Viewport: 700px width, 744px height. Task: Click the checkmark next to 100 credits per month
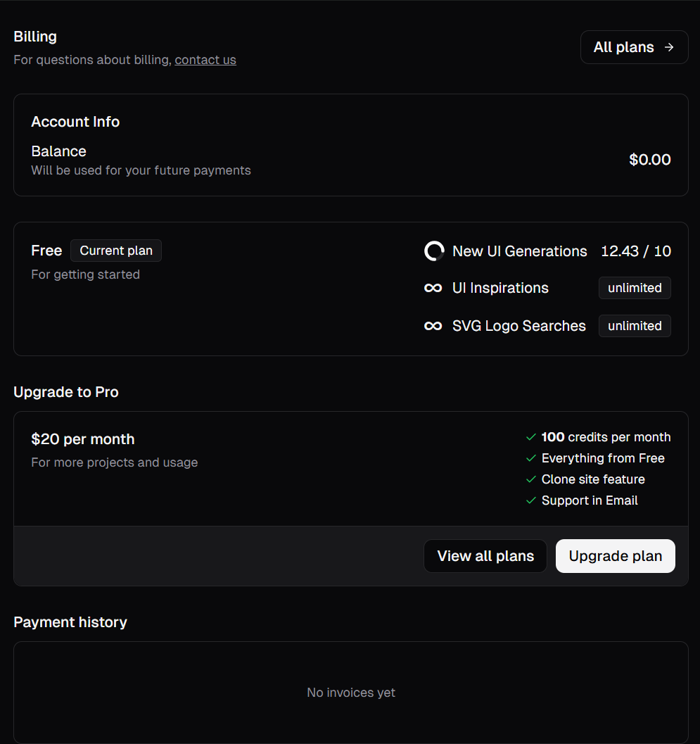[531, 437]
